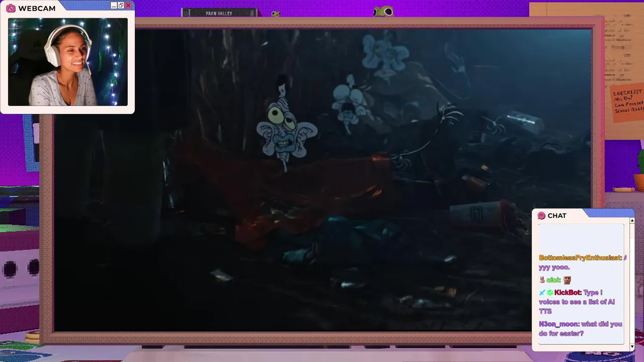Viewport: 644px width, 362px height.
Task: Close the WEBCAM window
Action: [x=128, y=5]
